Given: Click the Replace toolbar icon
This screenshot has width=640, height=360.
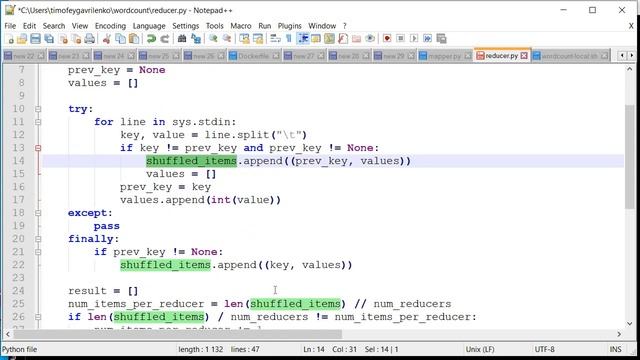Looking at the screenshot, I should pos(196,39).
